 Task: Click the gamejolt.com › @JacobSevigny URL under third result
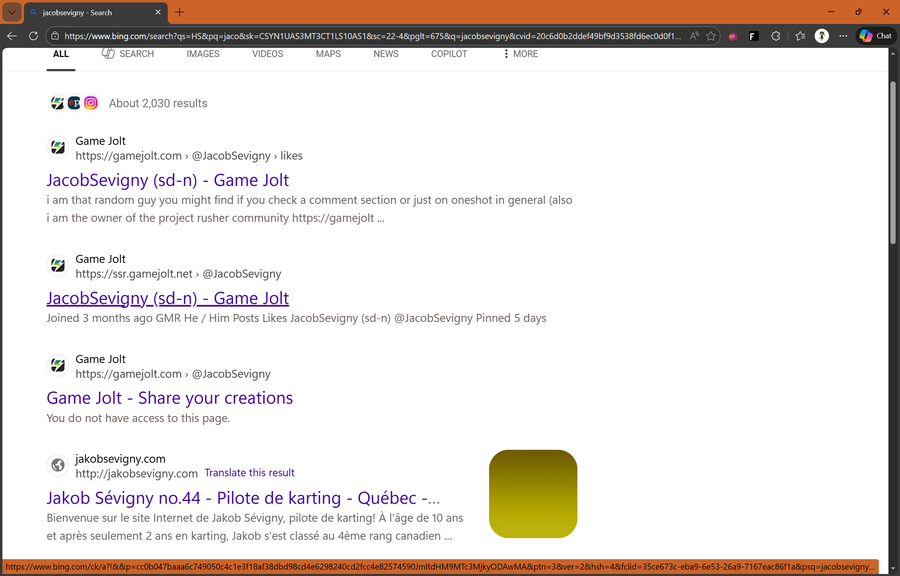pyautogui.click(x=173, y=374)
